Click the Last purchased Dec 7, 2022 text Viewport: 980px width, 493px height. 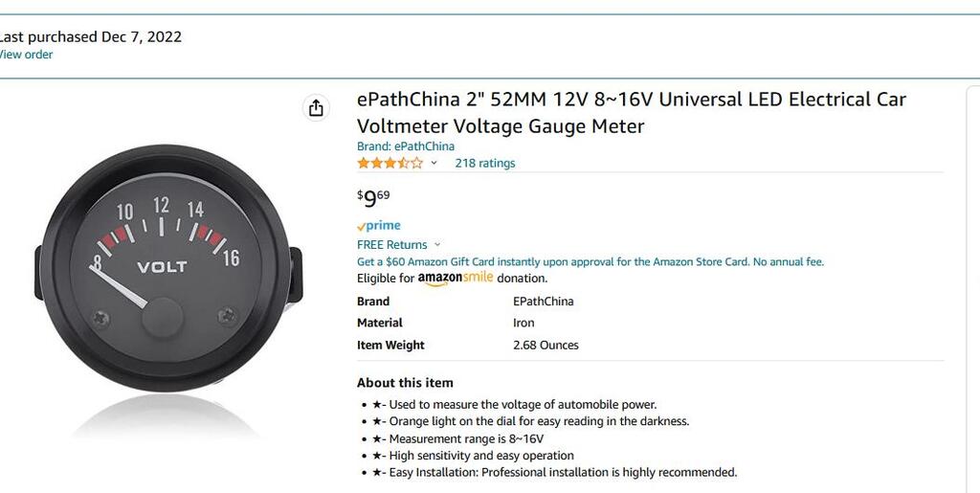pyautogui.click(x=90, y=37)
